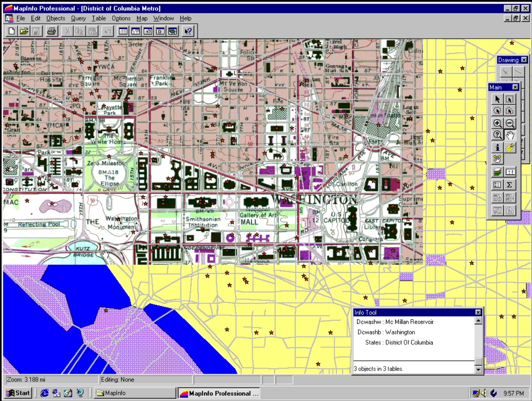Click the Copy toolbar icon
The width and height of the screenshot is (532, 401).
tap(79, 31)
